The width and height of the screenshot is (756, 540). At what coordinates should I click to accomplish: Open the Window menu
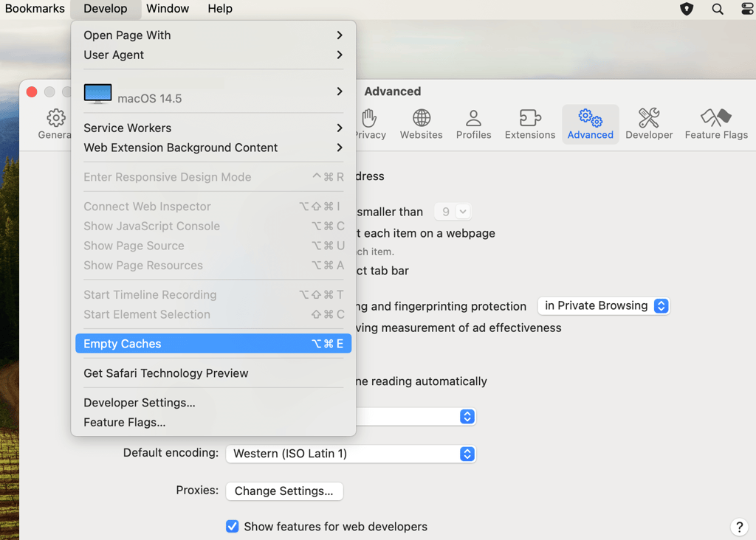(168, 9)
